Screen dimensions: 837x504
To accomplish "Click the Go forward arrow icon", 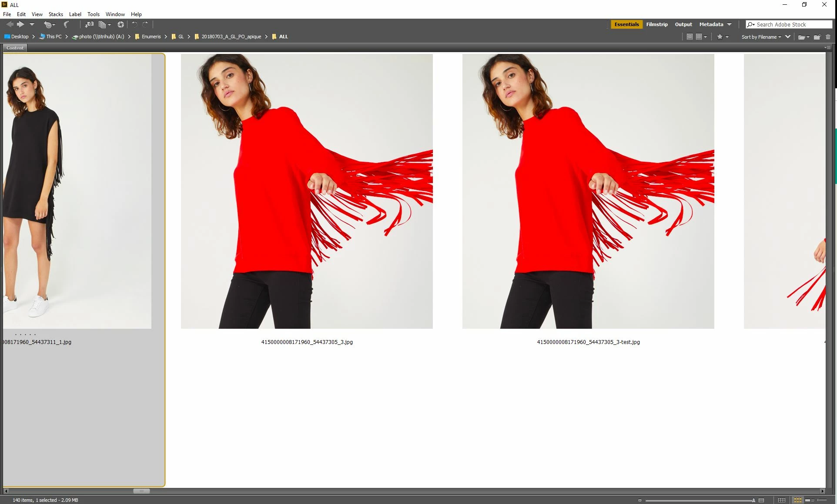I will (x=20, y=25).
